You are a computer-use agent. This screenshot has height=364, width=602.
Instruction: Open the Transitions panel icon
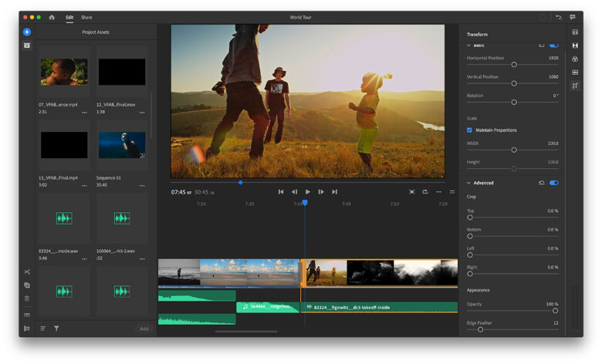coord(575,45)
